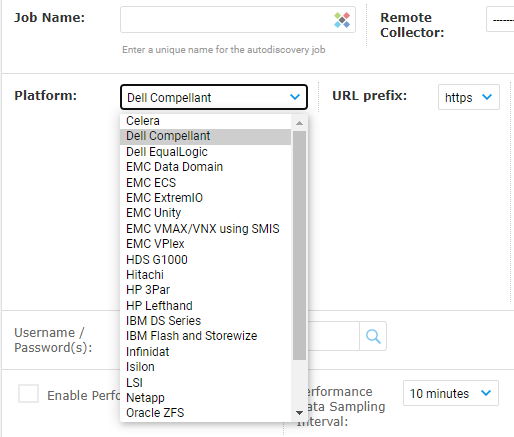The height and width of the screenshot is (437, 514).
Task: Pick EMC Unity in the dropdown list
Action: (x=206, y=213)
